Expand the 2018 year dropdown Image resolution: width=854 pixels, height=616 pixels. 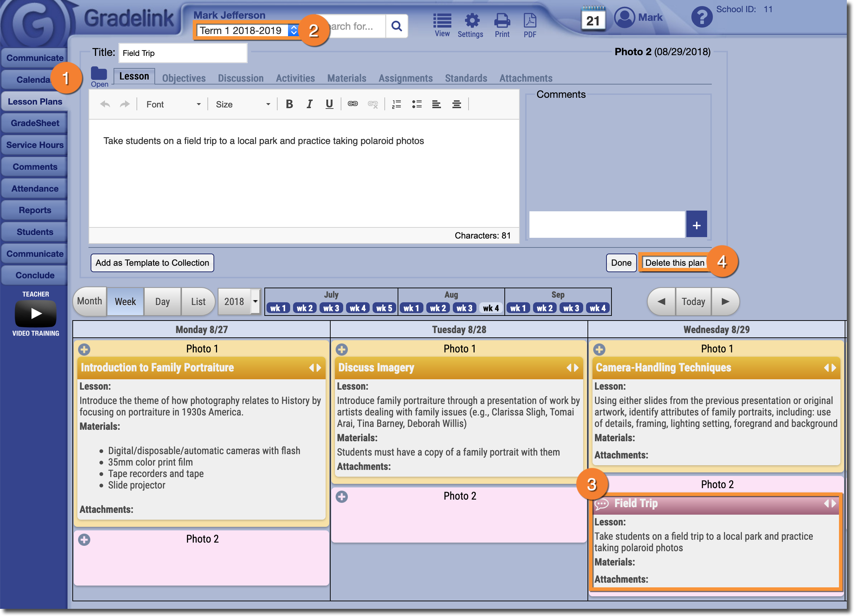255,301
